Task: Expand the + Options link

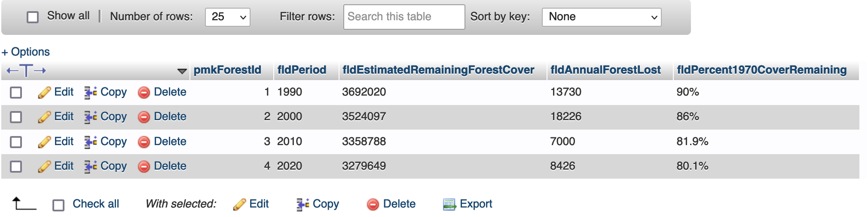Action: pos(26,52)
